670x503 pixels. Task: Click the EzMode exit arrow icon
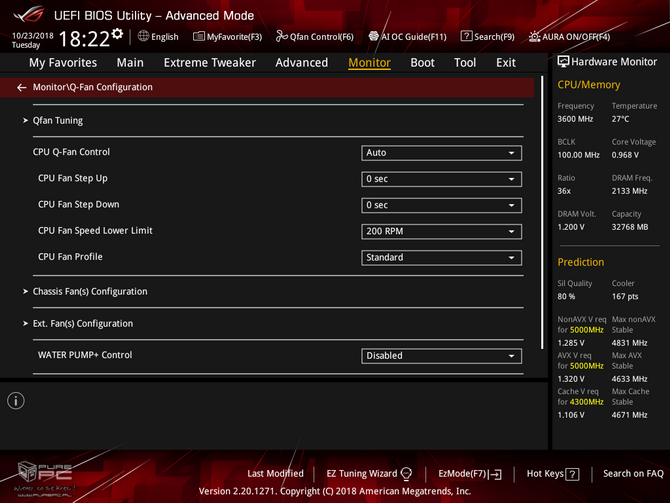coord(496,474)
